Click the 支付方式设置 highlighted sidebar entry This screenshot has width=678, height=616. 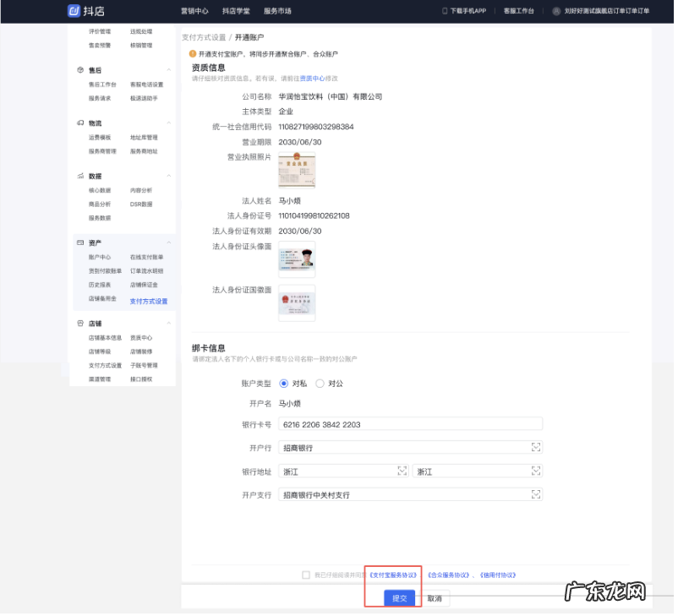148,300
